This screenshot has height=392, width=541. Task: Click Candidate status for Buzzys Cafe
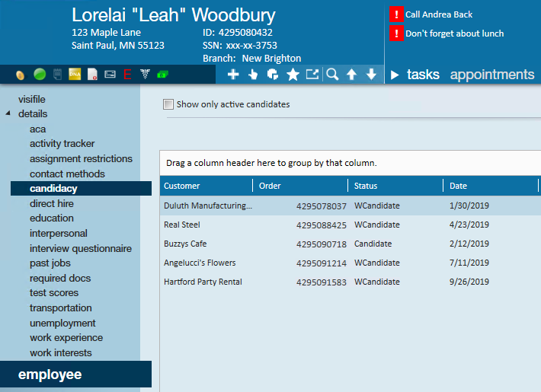point(373,244)
